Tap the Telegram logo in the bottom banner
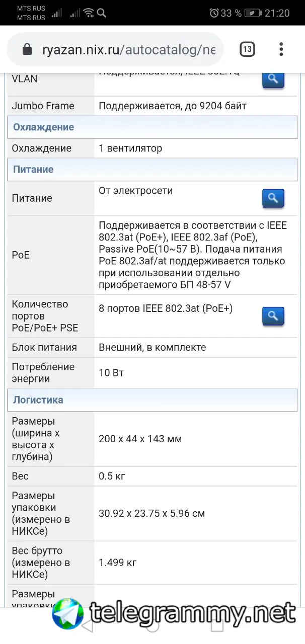The image size is (305, 644). 68,614
